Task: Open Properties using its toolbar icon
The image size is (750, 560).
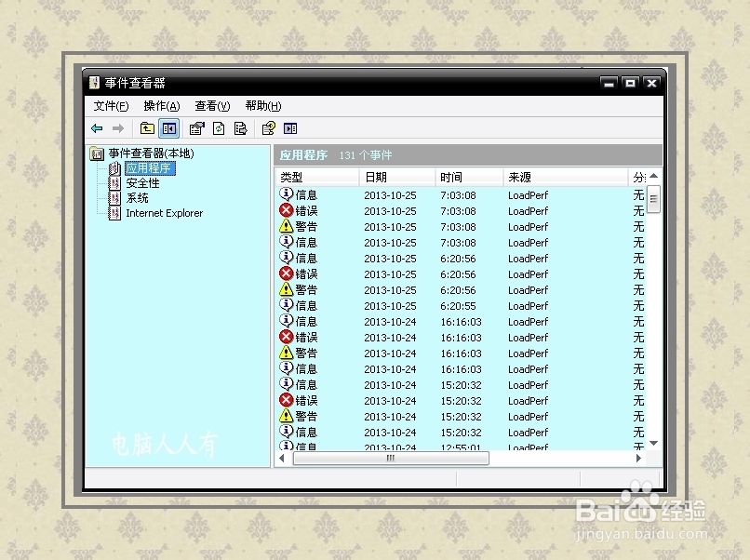Action: pos(196,127)
